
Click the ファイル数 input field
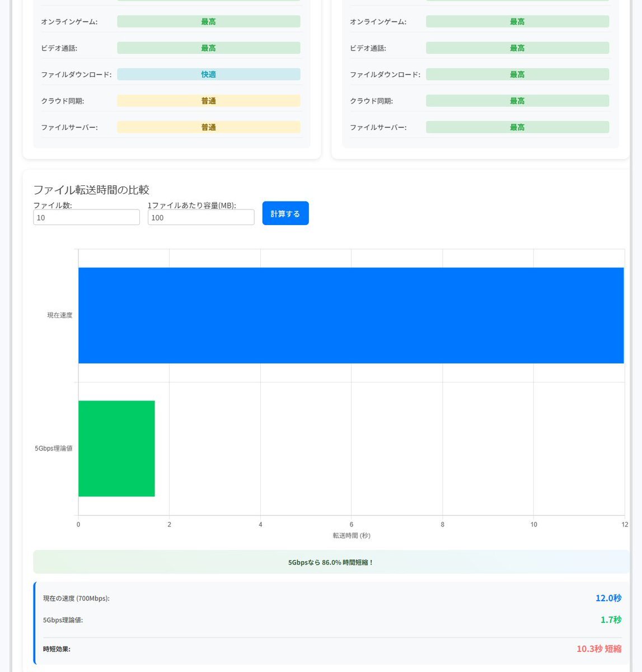86,217
